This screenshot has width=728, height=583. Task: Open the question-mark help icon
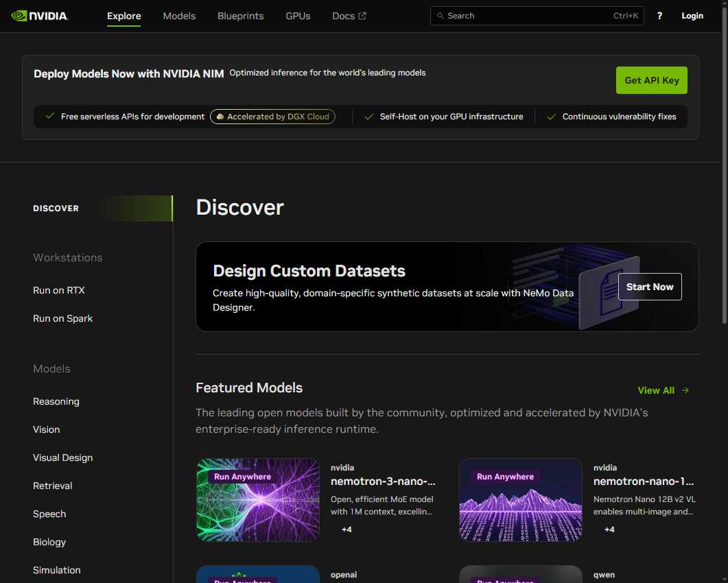point(659,15)
